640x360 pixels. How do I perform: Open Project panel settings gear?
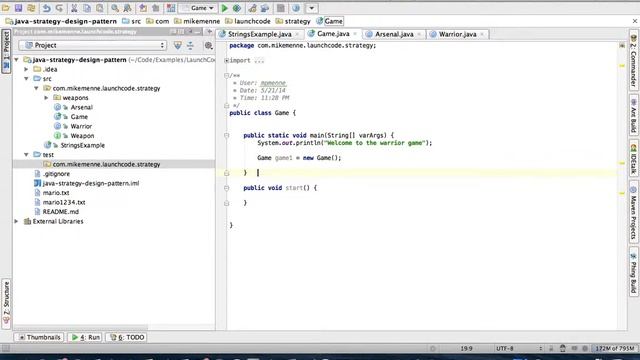pos(208,45)
